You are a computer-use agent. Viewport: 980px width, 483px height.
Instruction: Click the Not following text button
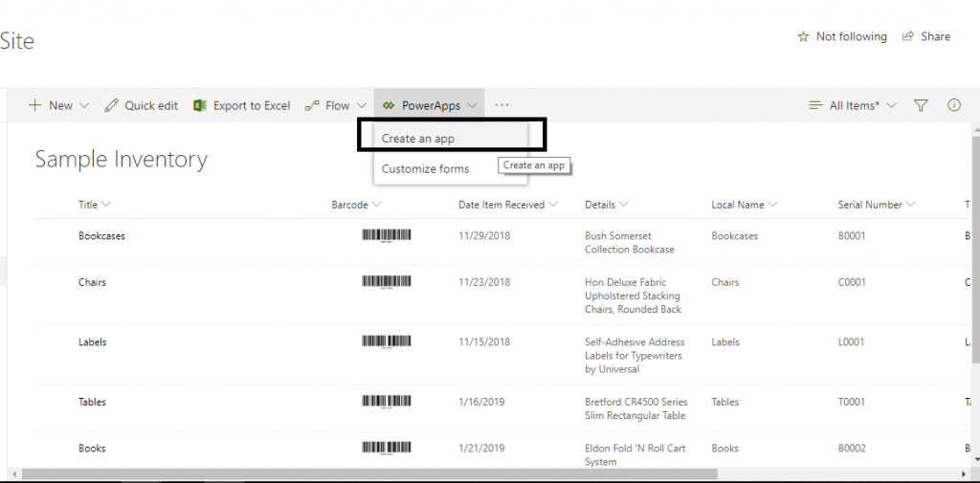pos(851,37)
